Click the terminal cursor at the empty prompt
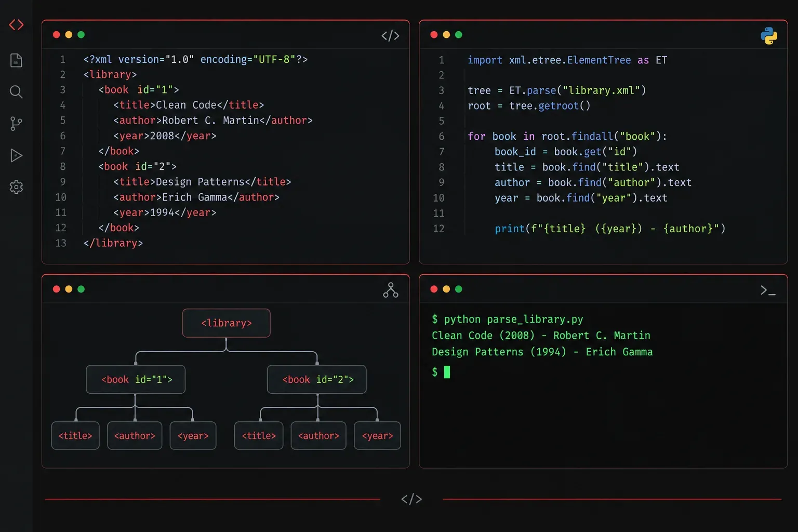 tap(447, 372)
